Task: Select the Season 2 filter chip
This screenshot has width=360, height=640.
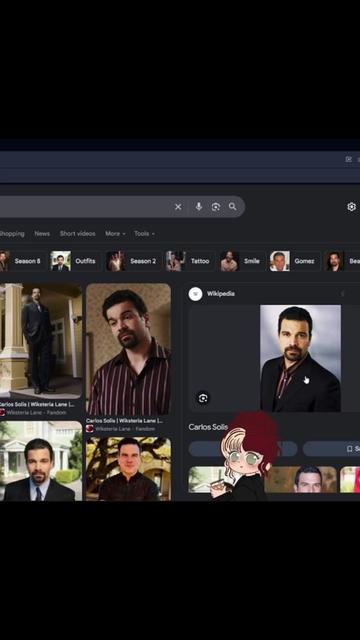Action: (133, 261)
